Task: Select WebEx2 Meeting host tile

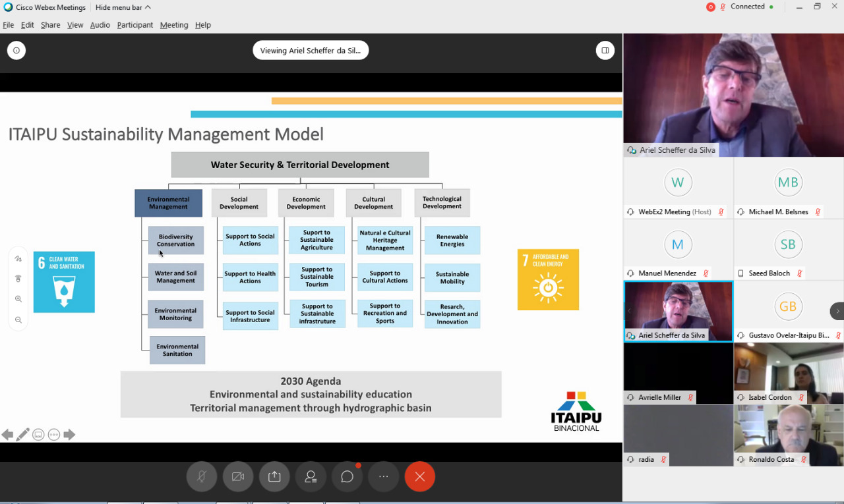Action: 678,188
